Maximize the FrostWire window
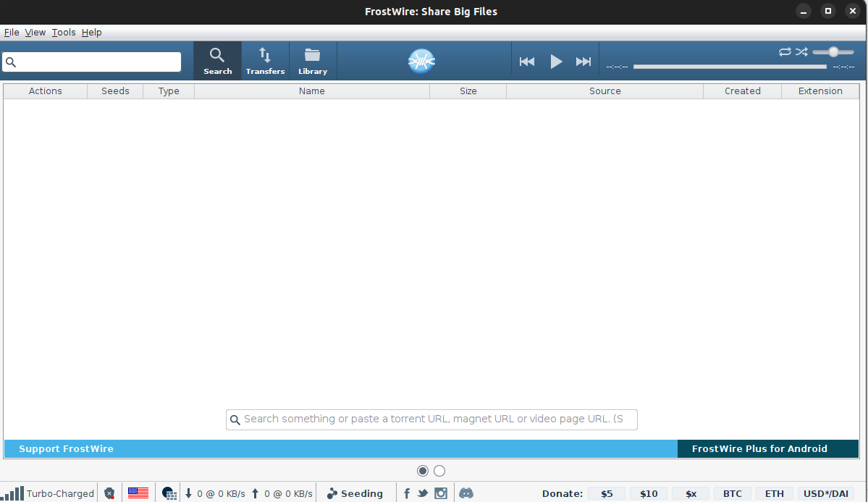Viewport: 868px width, 502px height. (x=828, y=11)
